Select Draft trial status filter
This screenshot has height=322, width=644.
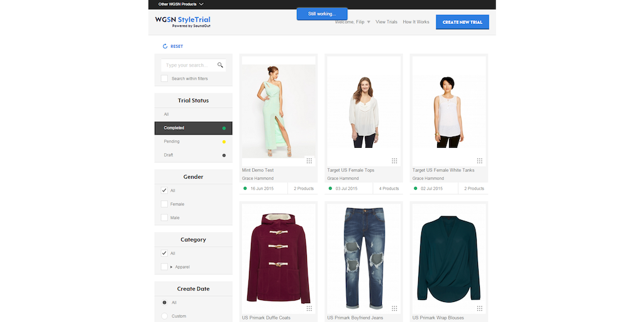194,155
